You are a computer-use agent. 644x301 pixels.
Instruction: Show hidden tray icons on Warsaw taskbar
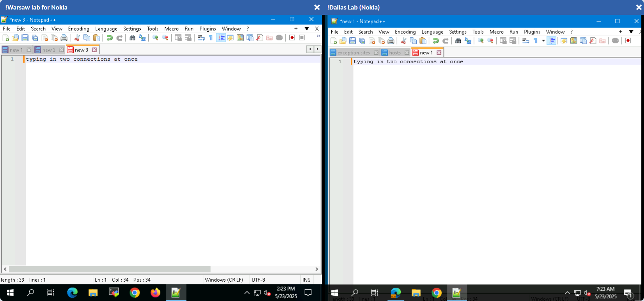[247, 293]
